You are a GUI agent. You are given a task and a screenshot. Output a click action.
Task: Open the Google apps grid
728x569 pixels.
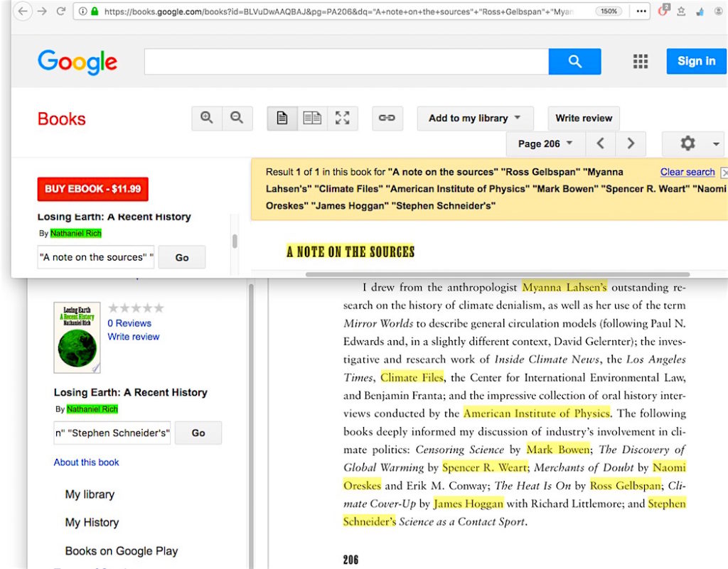(641, 62)
